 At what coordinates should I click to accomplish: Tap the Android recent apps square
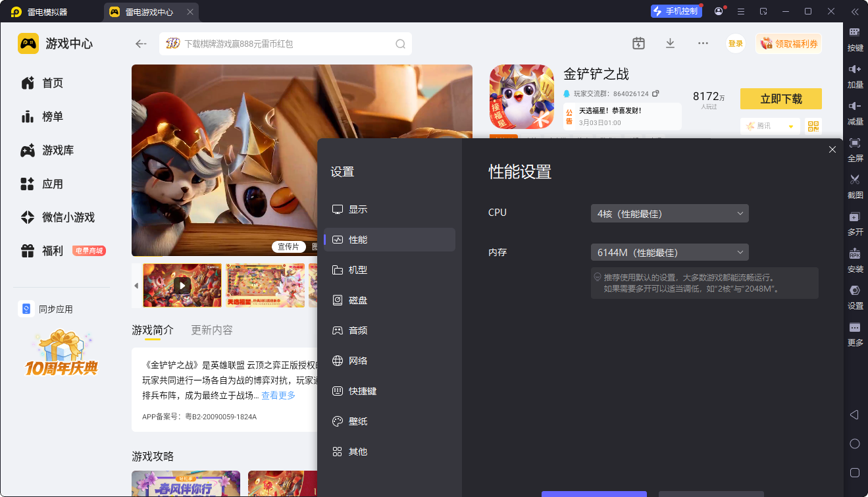pos(855,473)
